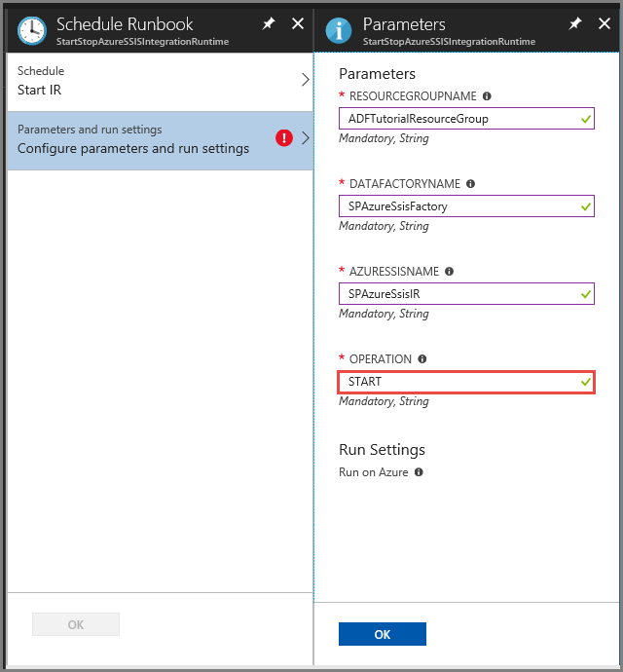The height and width of the screenshot is (672, 623).
Task: Click the greyed OK button in Schedule Runbook
Action: [76, 625]
